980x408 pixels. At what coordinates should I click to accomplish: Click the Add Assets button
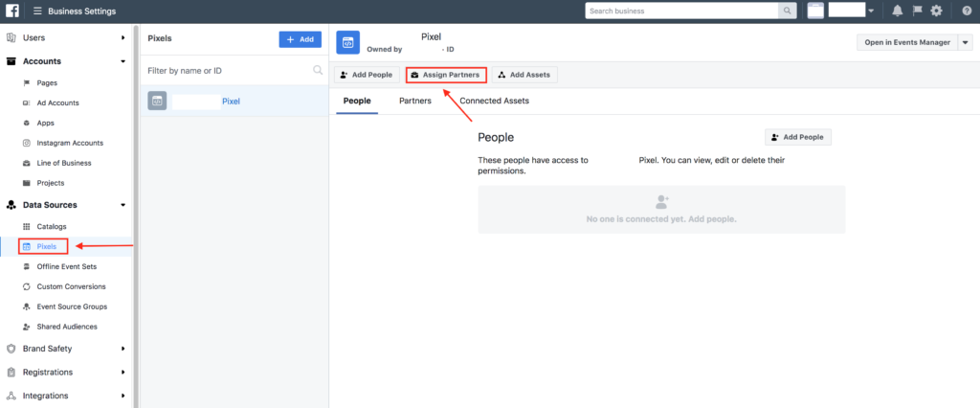523,75
